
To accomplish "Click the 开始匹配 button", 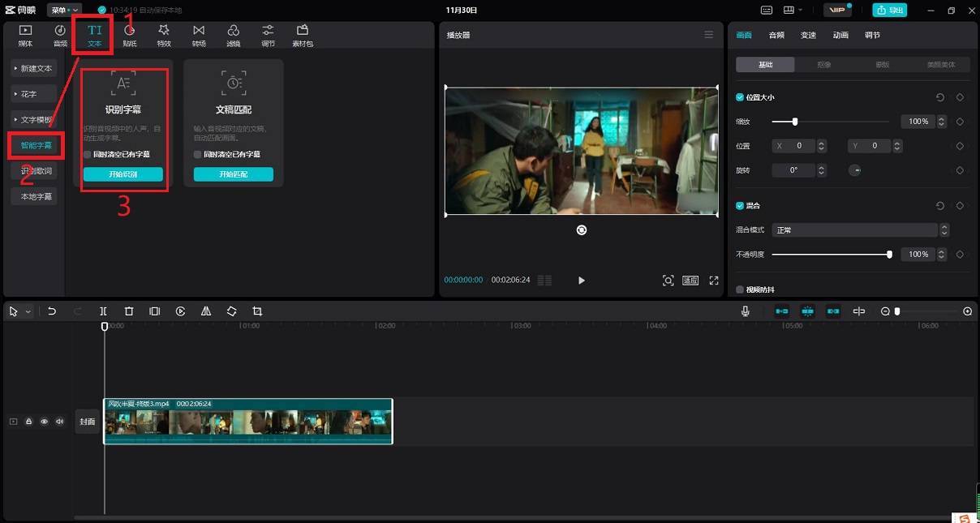I will click(x=234, y=174).
